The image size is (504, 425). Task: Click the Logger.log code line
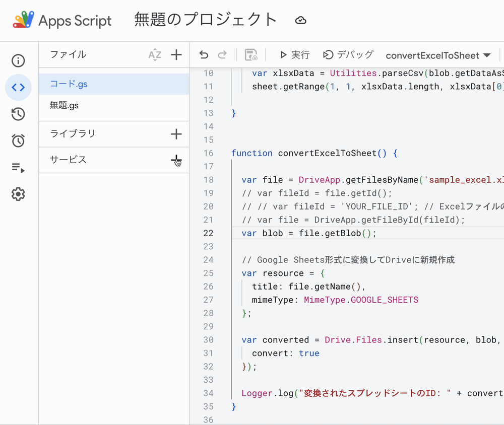coord(372,393)
